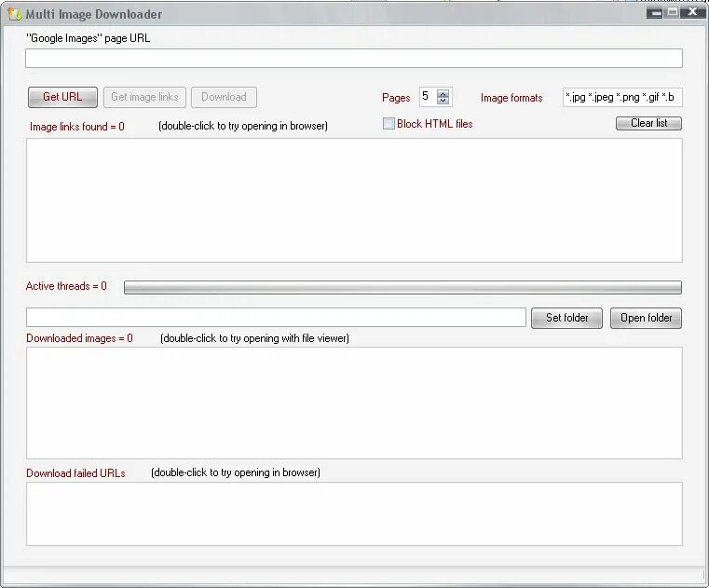Viewport: 709px width, 588px height.
Task: Clear the image links list
Action: click(648, 123)
